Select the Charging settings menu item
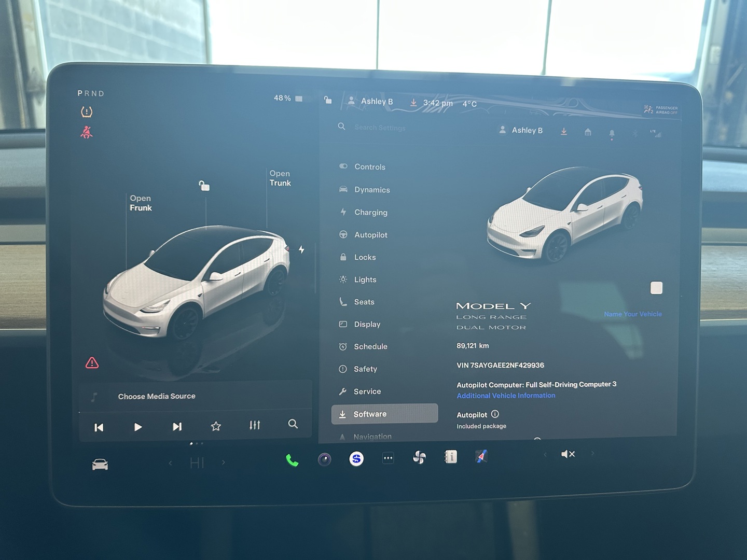The height and width of the screenshot is (560, 747). pyautogui.click(x=370, y=212)
